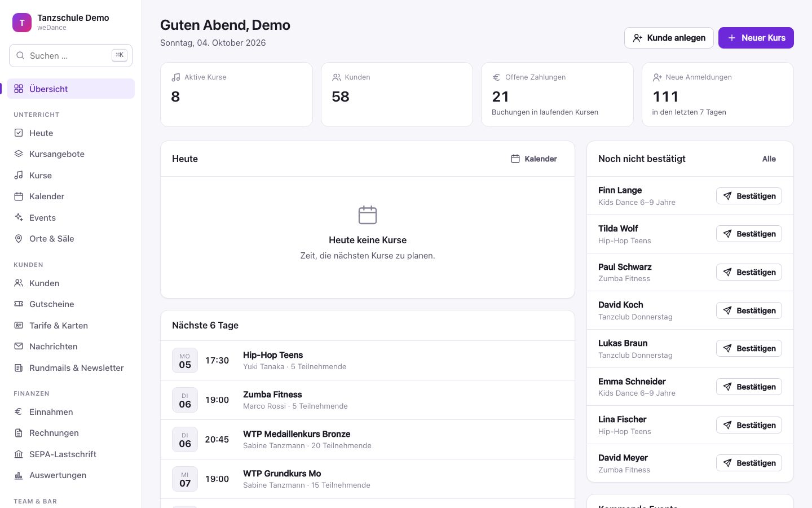Click the Auswertungen chart icon
Viewport: 812px width, 508px height.
click(x=19, y=475)
